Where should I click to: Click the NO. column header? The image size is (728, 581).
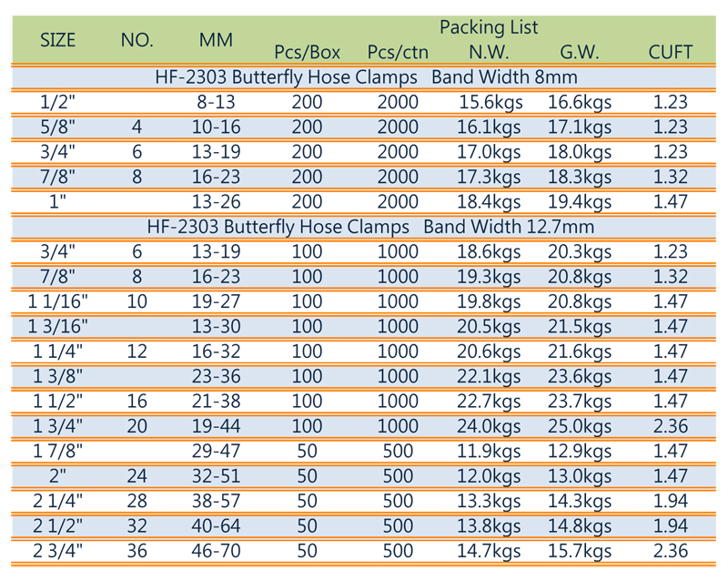137,40
